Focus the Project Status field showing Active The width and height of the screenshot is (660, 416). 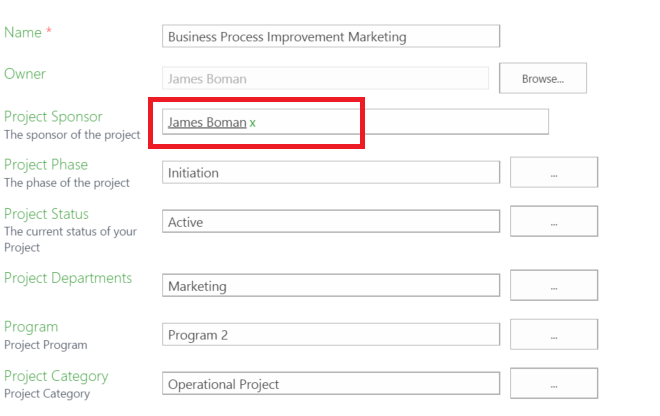click(x=330, y=222)
